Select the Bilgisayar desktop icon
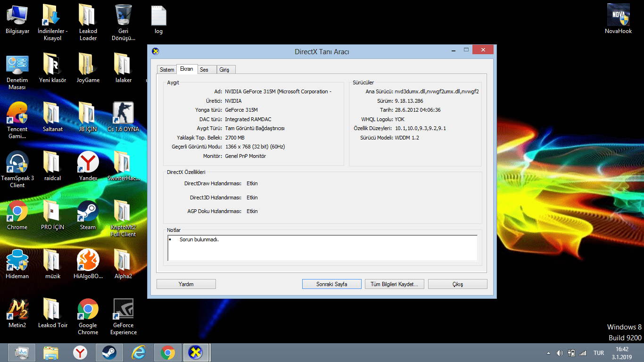The width and height of the screenshot is (644, 362). (x=17, y=19)
